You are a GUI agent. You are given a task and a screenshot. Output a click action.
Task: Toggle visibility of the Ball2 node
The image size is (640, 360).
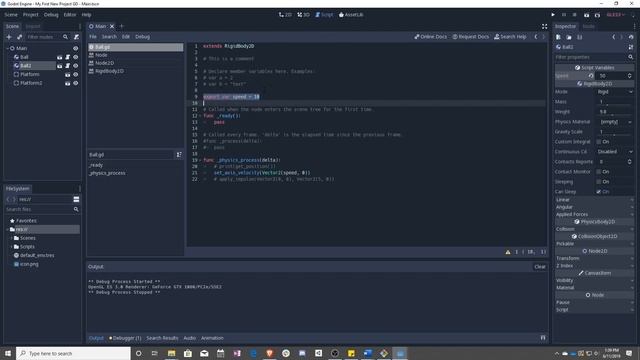click(76, 66)
